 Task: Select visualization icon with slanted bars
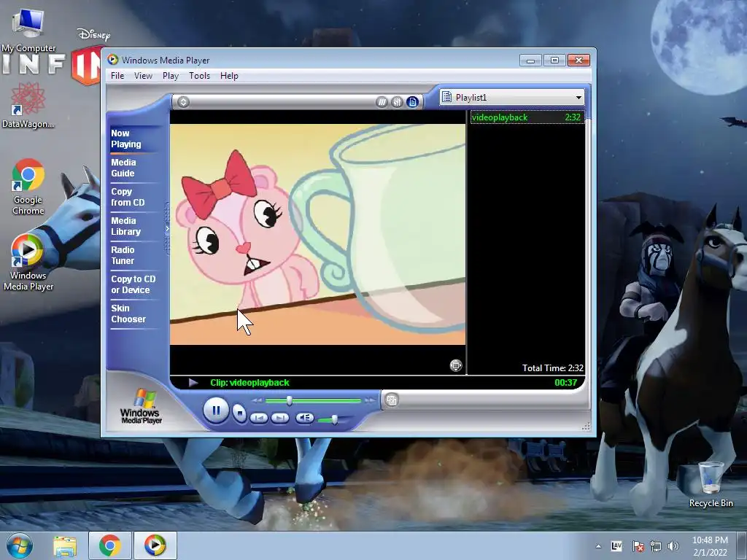pyautogui.click(x=382, y=102)
